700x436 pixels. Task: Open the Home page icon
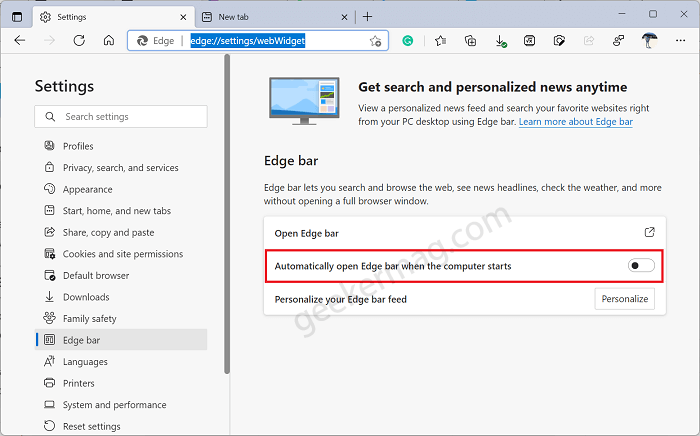coord(108,41)
